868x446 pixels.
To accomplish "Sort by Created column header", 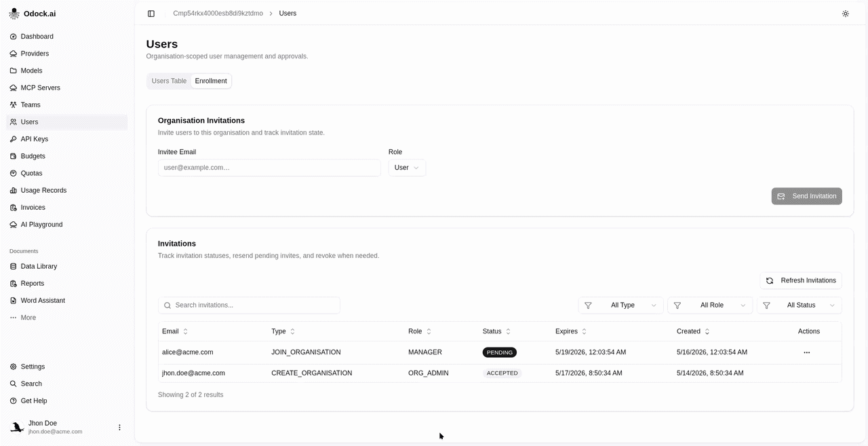I will (693, 331).
